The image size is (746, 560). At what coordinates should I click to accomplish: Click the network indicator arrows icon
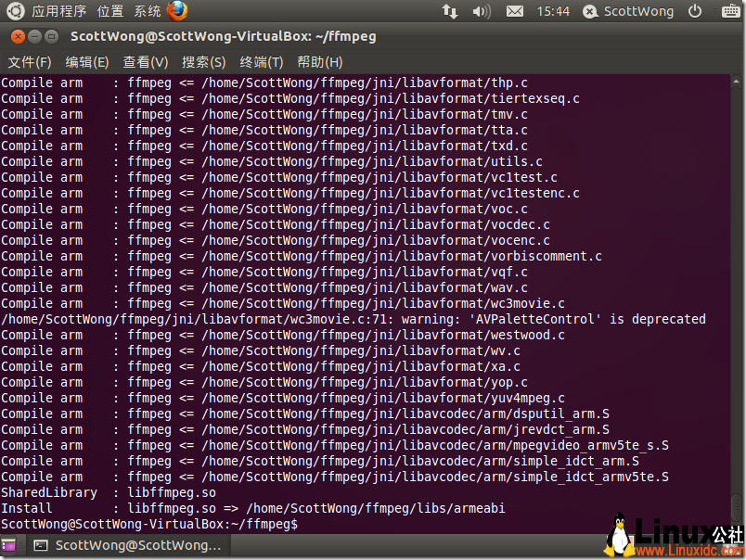coord(449,11)
